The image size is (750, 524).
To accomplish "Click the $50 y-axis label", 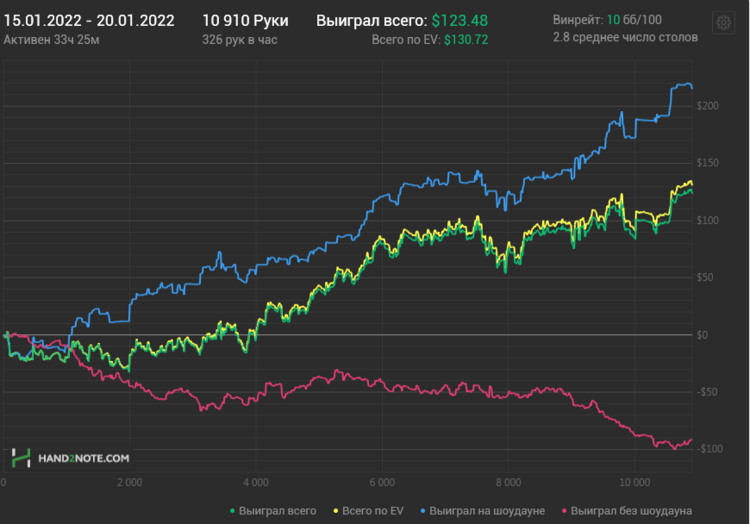I will 705,277.
